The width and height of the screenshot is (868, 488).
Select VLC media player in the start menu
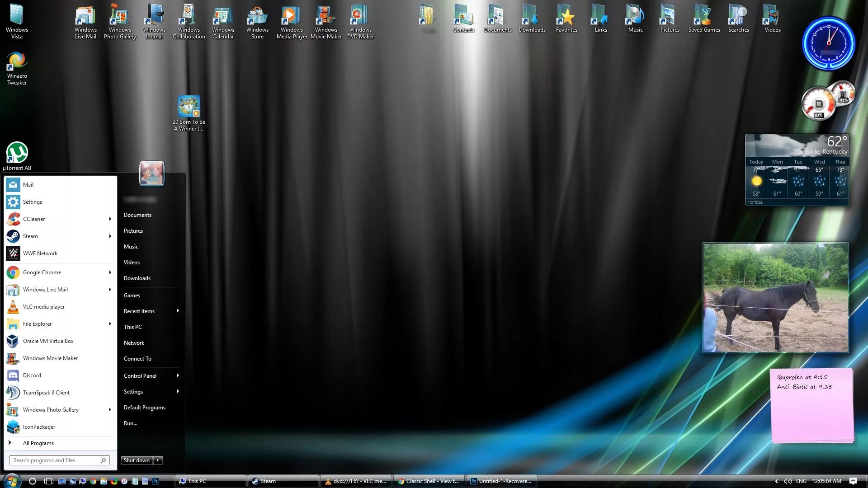(44, 306)
